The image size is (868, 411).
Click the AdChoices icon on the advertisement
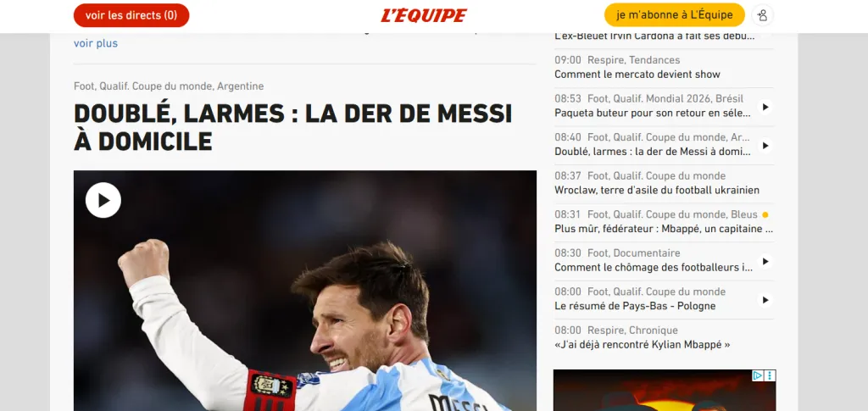pos(757,375)
